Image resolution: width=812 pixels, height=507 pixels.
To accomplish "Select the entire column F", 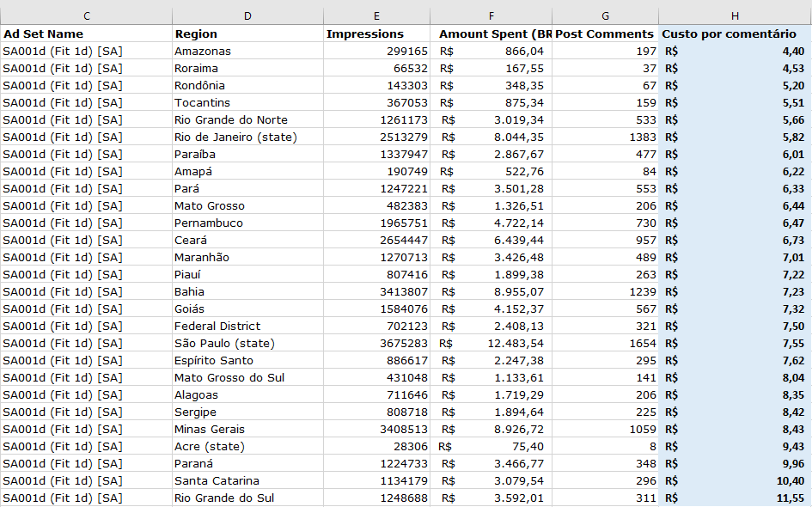I will [491, 16].
